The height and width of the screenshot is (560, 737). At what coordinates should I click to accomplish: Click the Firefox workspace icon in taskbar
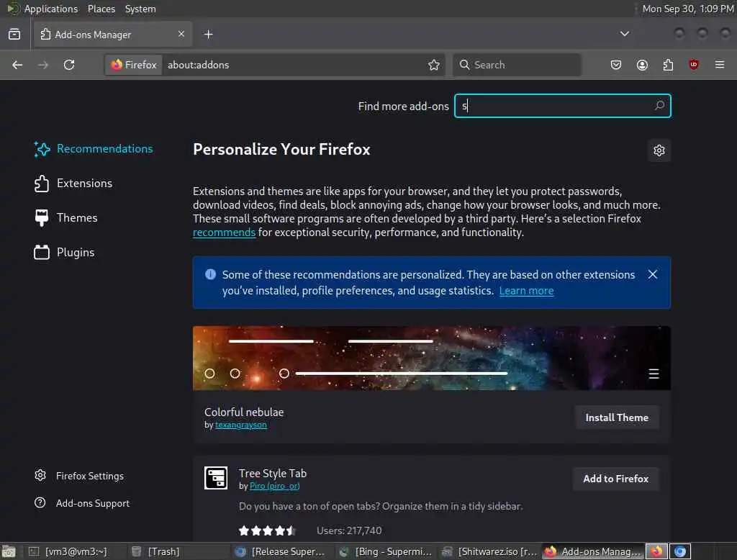656,551
